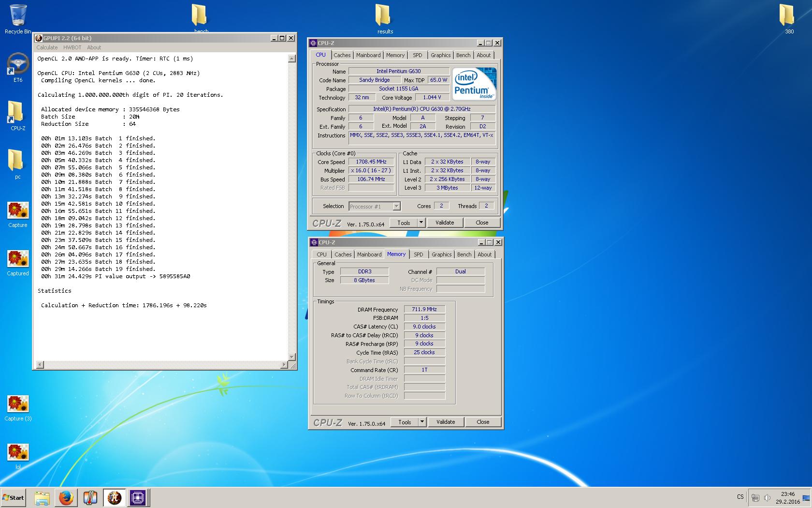Viewport: 812px width, 508px height.
Task: Click the Core Speed value 1708.45 MHz
Action: 371,162
